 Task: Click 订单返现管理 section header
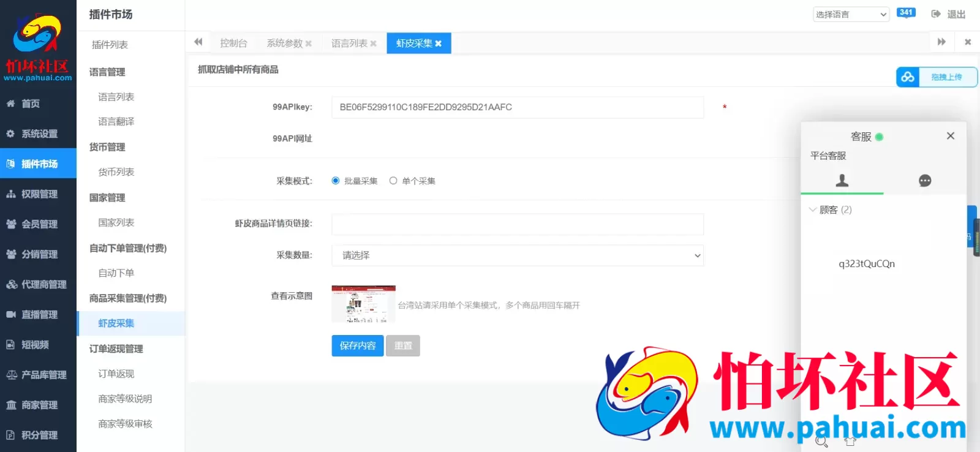(116, 348)
